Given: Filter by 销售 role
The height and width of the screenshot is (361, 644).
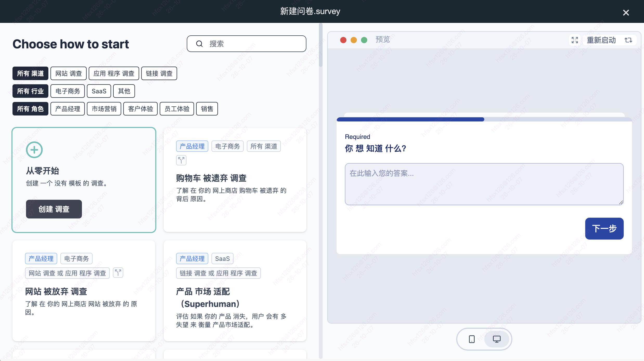Looking at the screenshot, I should coord(207,109).
